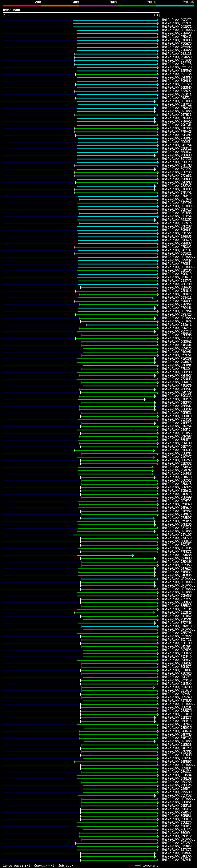Select label UniRef100_D0FWN1
This screenshot has width=197, height=868.
click(x=176, y=365)
